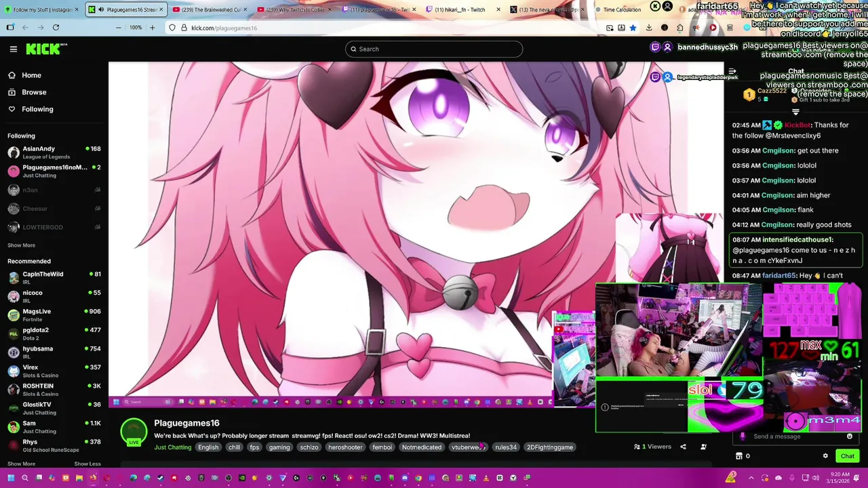Expand Following list with Show More
The width and height of the screenshot is (868, 488).
[21, 245]
